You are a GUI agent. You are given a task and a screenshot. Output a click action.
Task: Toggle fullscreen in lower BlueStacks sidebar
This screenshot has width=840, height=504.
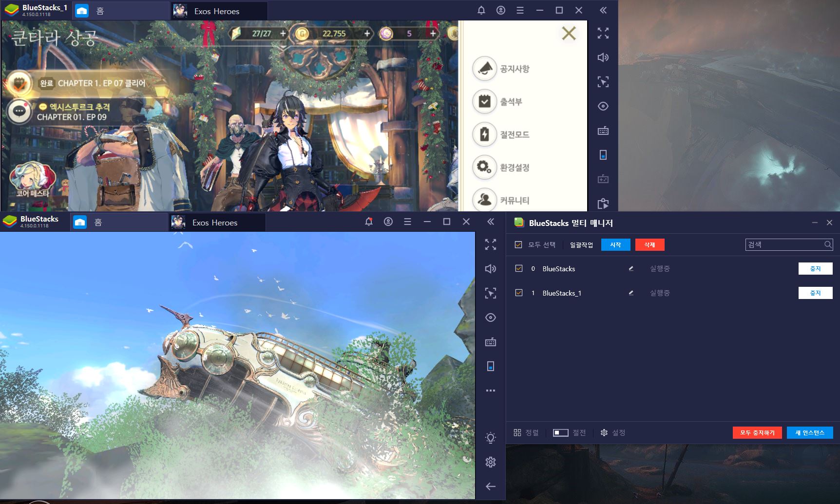pos(491,244)
